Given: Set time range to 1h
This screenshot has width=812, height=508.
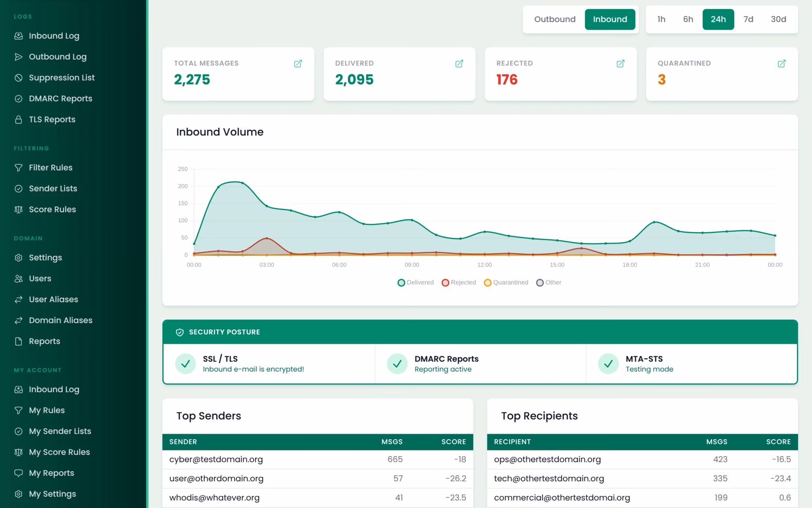Looking at the screenshot, I should click(x=661, y=19).
